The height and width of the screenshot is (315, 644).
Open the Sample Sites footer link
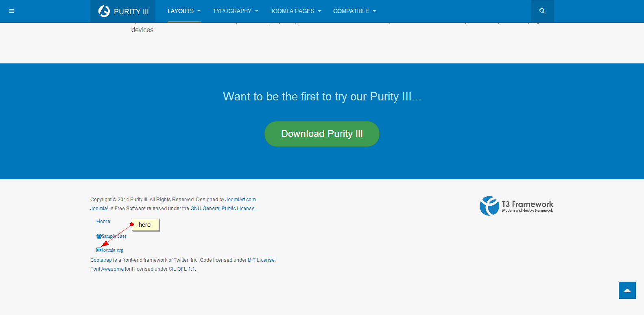coord(111,236)
